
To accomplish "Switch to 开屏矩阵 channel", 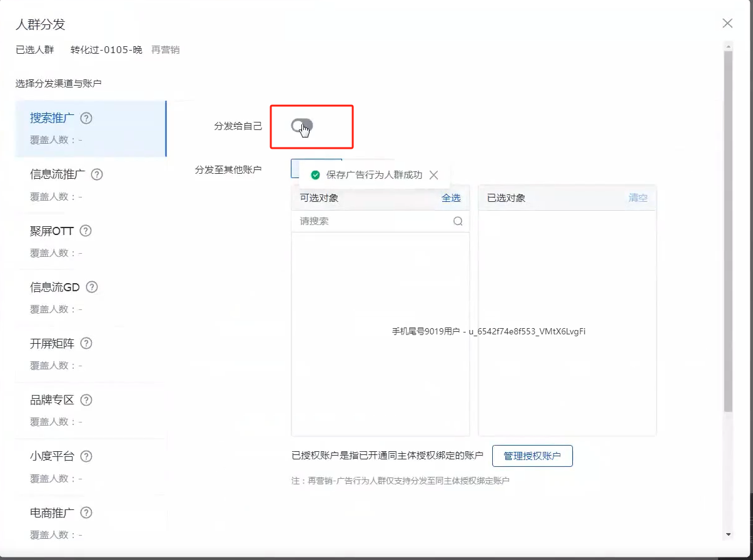I will (x=91, y=354).
